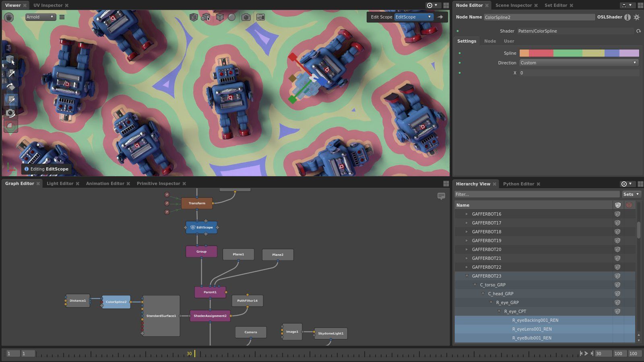Open the UV Inspector tab
This screenshot has width=644, height=362.
pos(48,5)
